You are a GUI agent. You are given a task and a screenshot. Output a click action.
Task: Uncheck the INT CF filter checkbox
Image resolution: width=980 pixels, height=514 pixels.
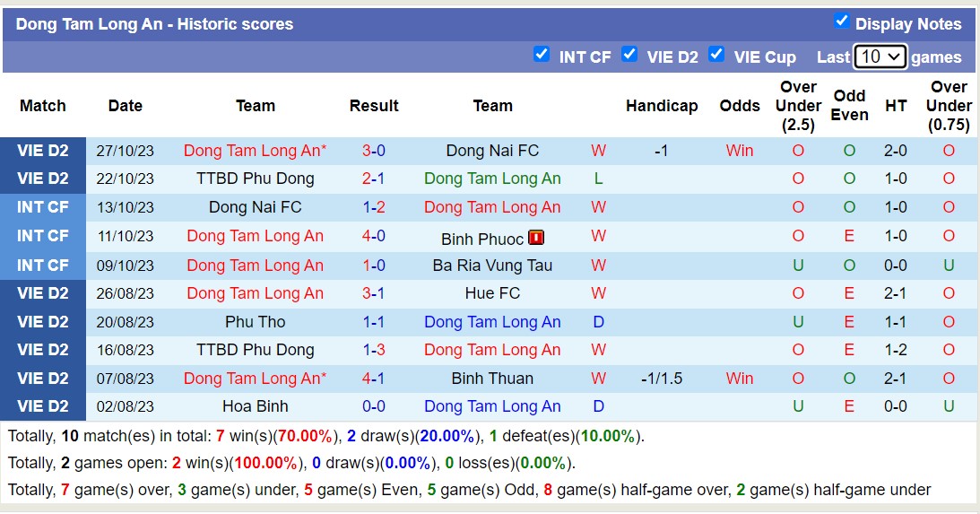point(542,54)
